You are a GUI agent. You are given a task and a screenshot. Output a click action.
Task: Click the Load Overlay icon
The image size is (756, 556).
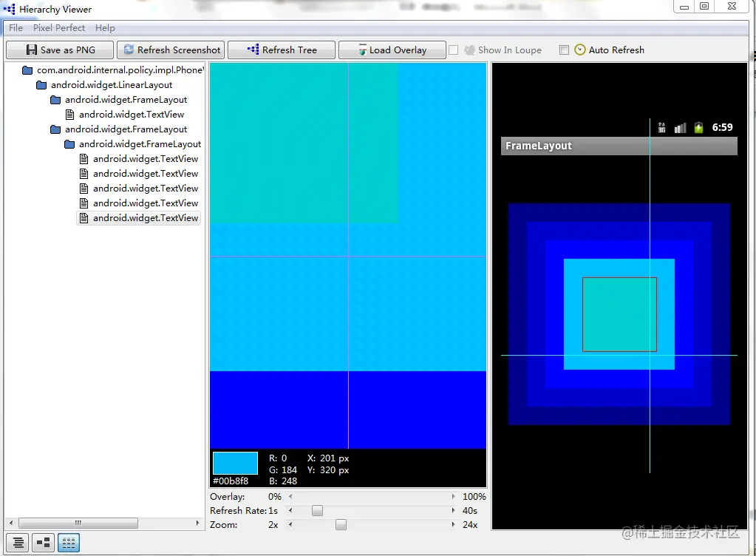click(x=362, y=50)
